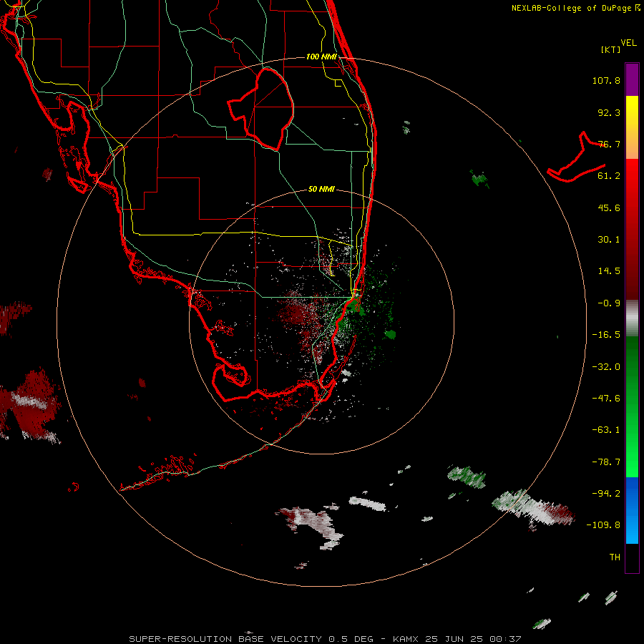Click the -63.1 legend value
Viewport: 644px width, 644px height.
(x=606, y=430)
